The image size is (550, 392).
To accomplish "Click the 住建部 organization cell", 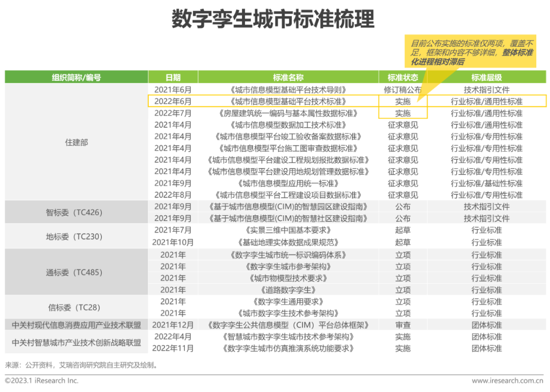I will 76,143.
